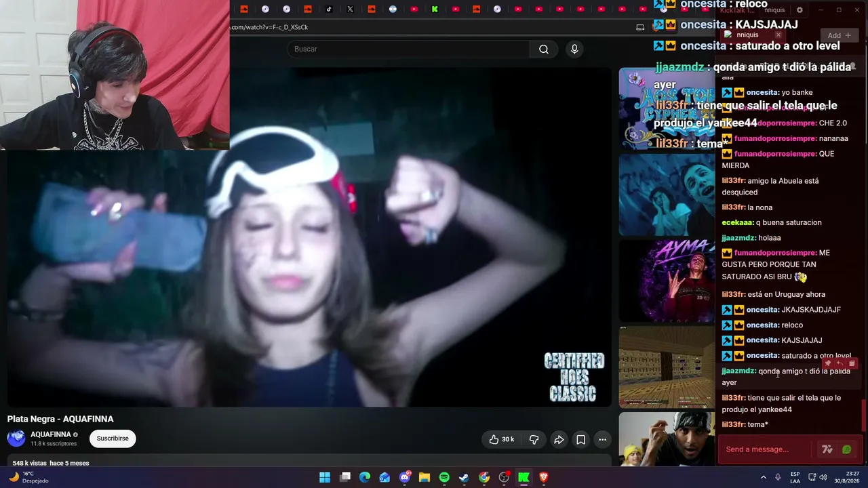The height and width of the screenshot is (488, 868).
Task: Open Task View from the taskbar
Action: click(x=345, y=477)
